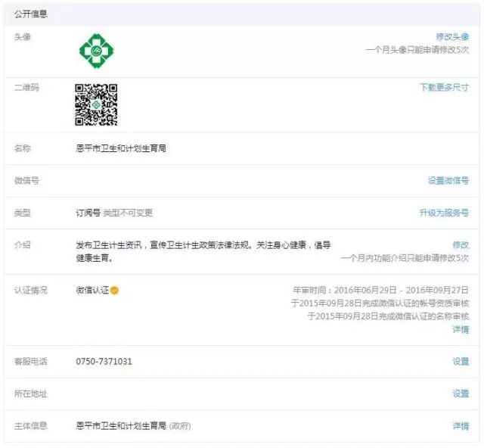Click the green cross avatar image
The height and width of the screenshot is (448, 484).
coord(96,51)
